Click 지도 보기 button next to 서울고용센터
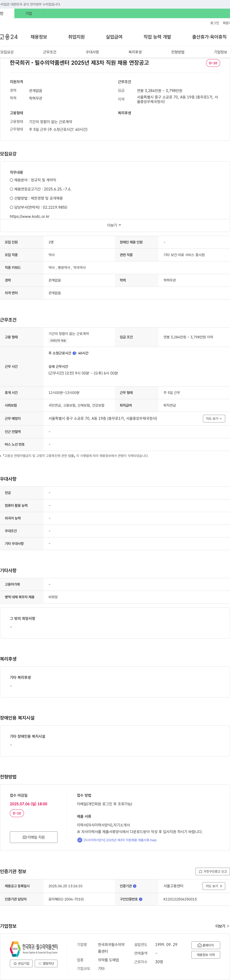This screenshot has height=980, width=230. (x=214, y=886)
